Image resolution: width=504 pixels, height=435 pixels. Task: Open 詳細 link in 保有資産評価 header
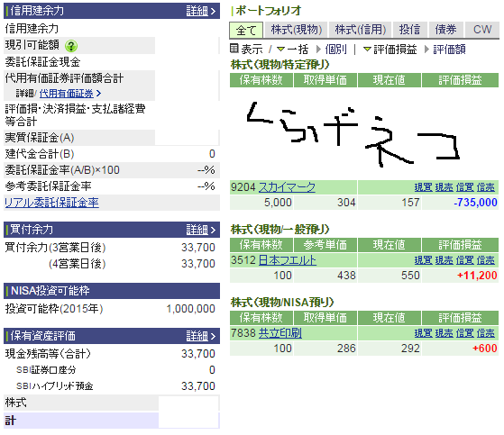pyautogui.click(x=201, y=336)
